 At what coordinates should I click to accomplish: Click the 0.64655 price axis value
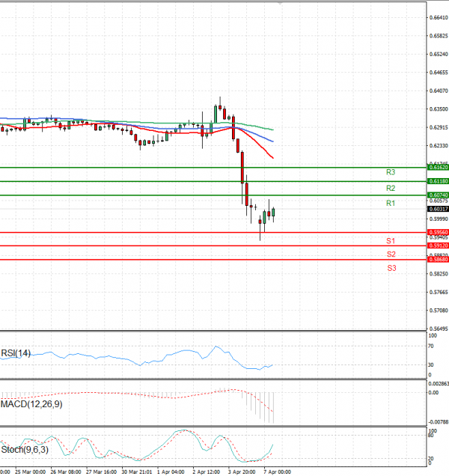pyautogui.click(x=439, y=73)
